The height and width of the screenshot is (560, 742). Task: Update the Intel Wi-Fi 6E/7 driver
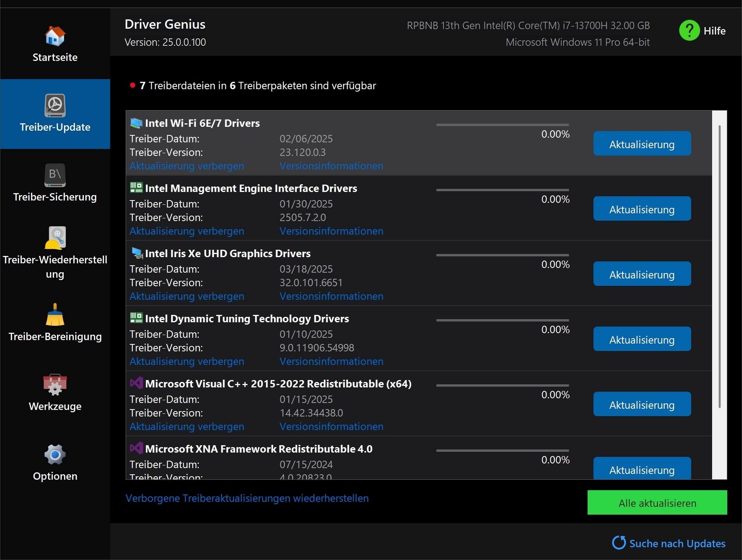(x=642, y=143)
